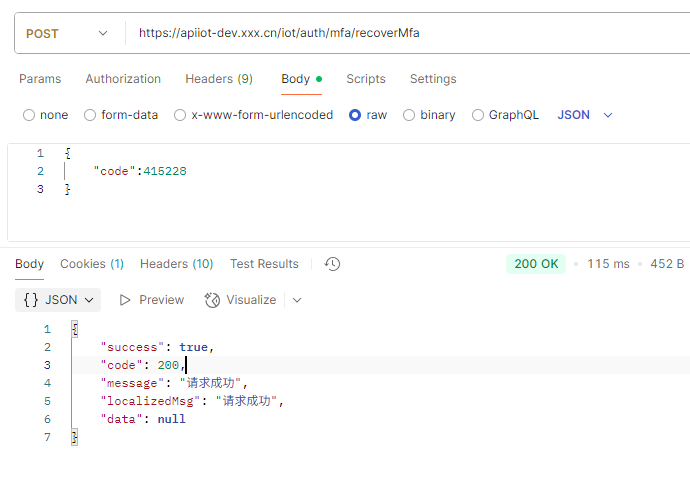690x481 pixels.
Task: Switch to the Authorization tab
Action: click(123, 79)
